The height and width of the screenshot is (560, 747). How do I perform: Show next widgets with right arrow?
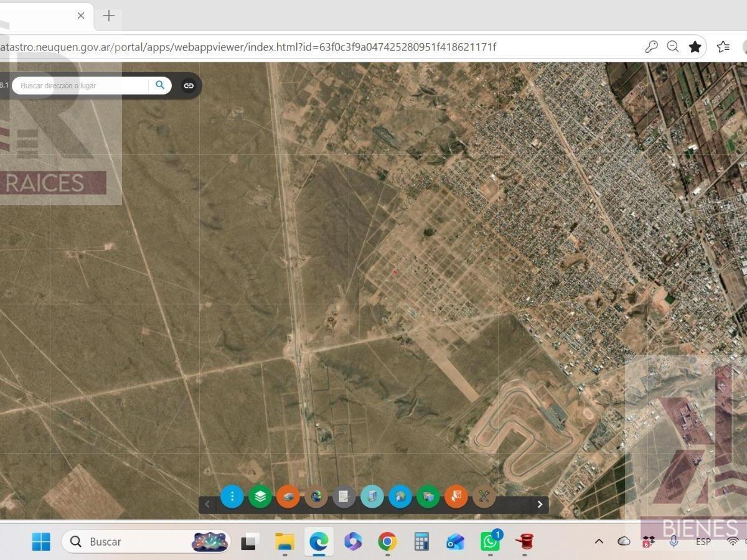[x=540, y=504]
